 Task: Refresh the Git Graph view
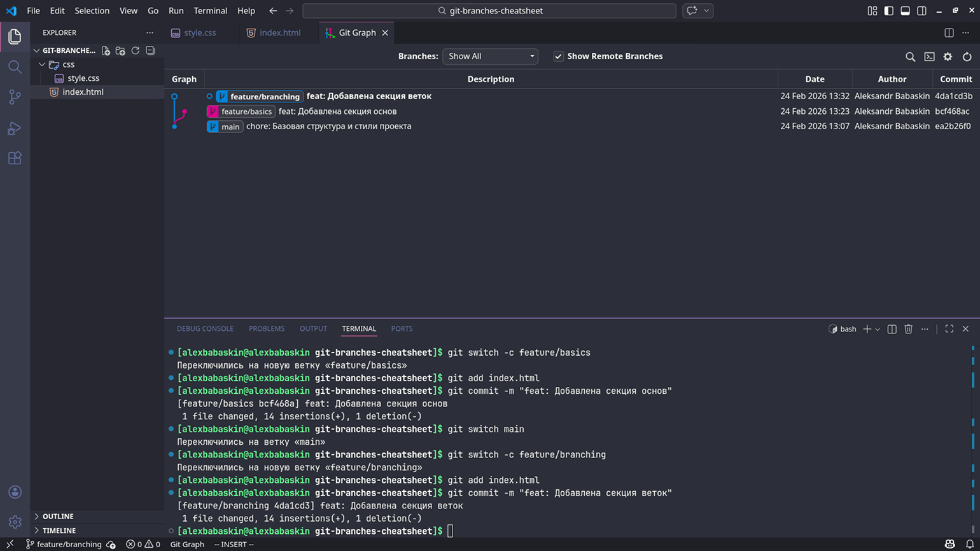pyautogui.click(x=967, y=57)
